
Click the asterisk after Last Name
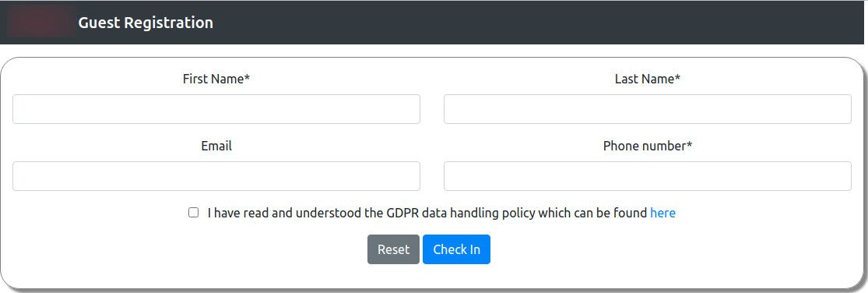click(x=677, y=77)
